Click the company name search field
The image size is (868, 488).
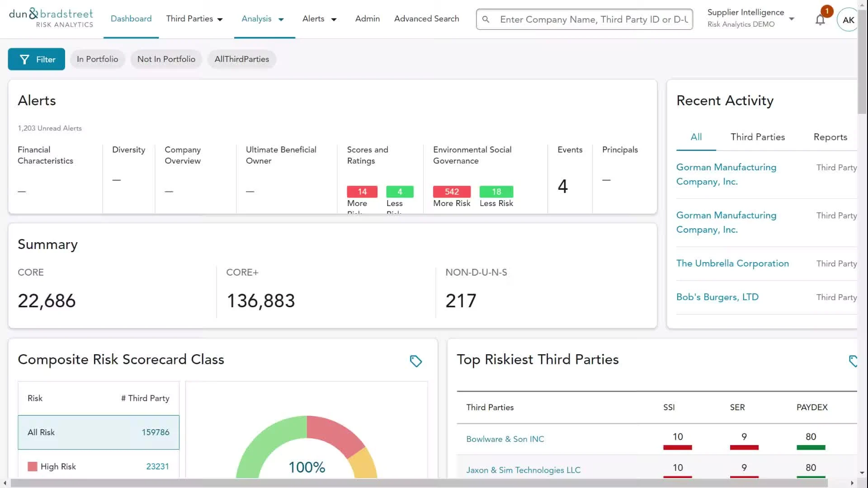point(593,19)
